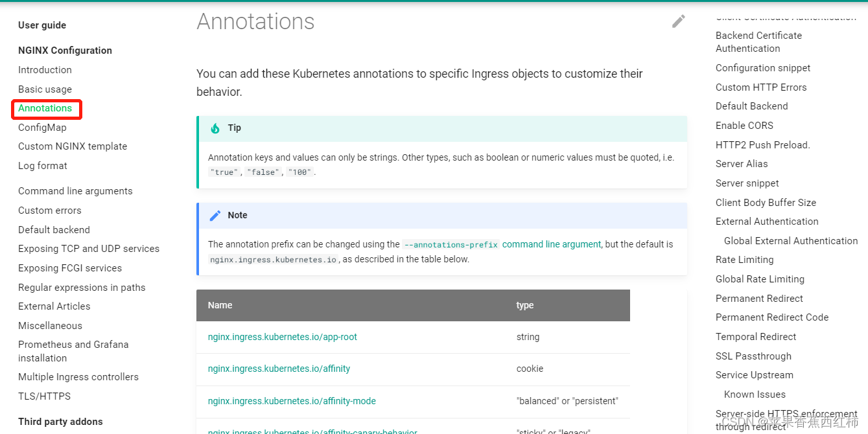Jump to Server snippet section

point(747,183)
